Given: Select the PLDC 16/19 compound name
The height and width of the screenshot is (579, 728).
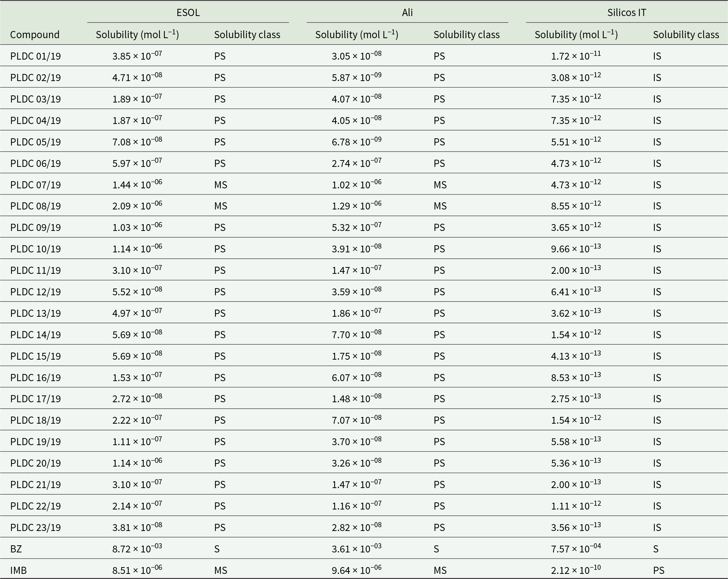Looking at the screenshot, I should 35,377.
